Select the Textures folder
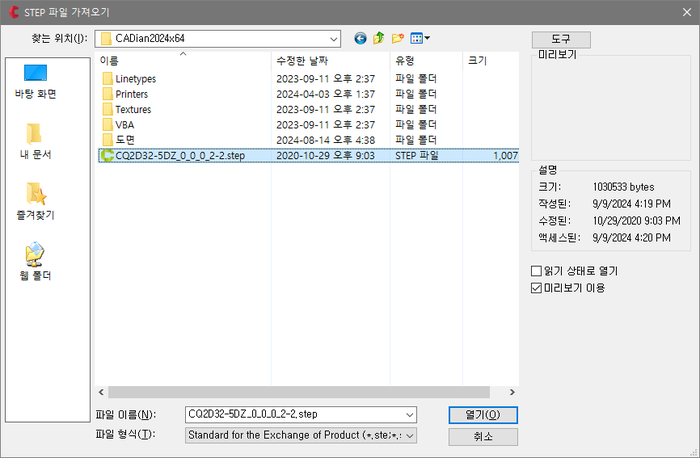Image resolution: width=700 pixels, height=458 pixels. click(x=133, y=109)
